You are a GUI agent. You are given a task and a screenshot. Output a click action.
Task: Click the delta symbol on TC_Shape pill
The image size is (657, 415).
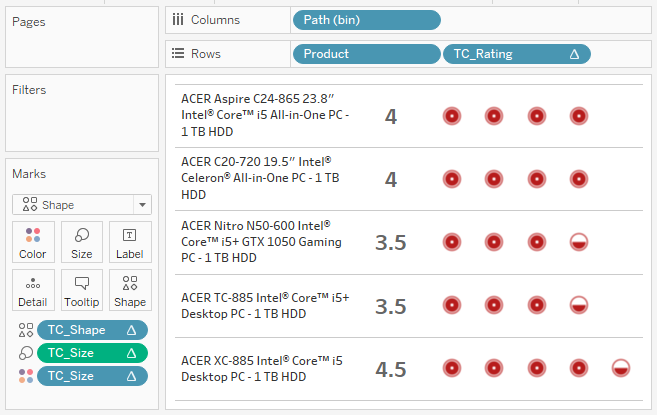[x=132, y=330]
